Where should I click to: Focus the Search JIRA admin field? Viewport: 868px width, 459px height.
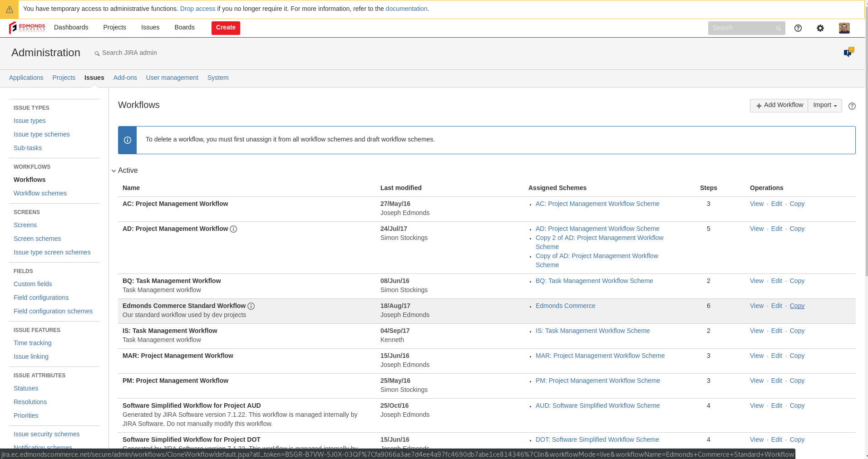tap(129, 53)
